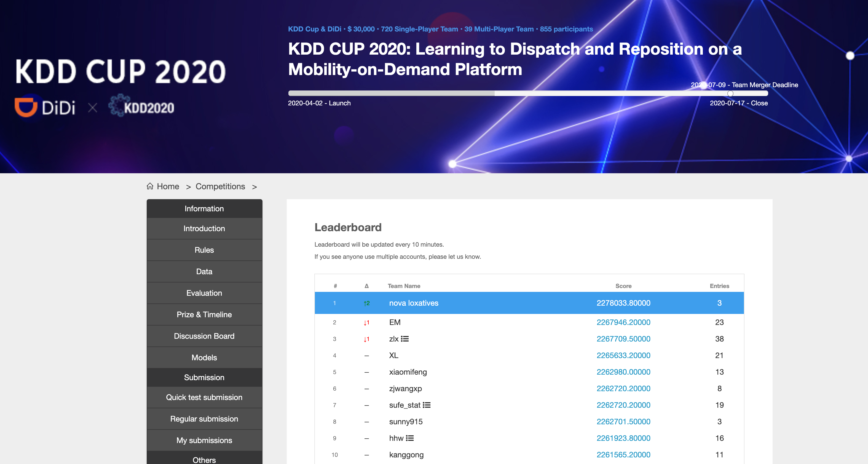Image resolution: width=868 pixels, height=464 pixels.
Task: Select the nova loxatives leaderboard row
Action: (413, 303)
